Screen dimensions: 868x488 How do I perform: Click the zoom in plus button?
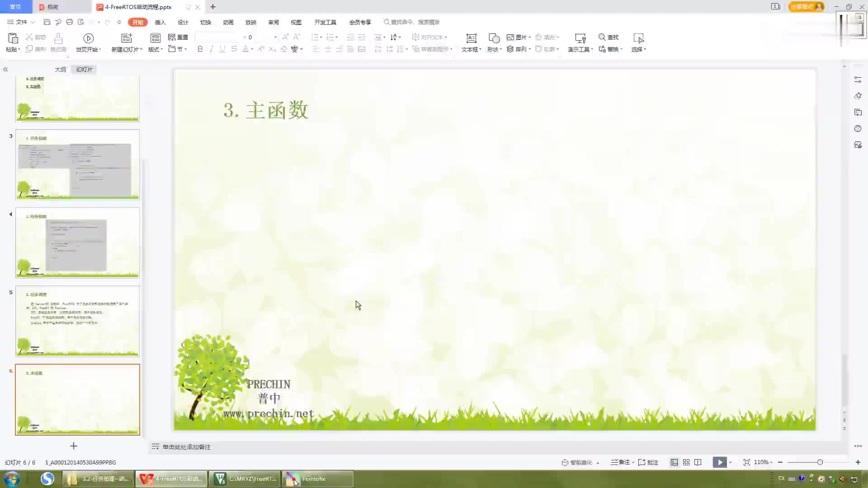point(858,462)
